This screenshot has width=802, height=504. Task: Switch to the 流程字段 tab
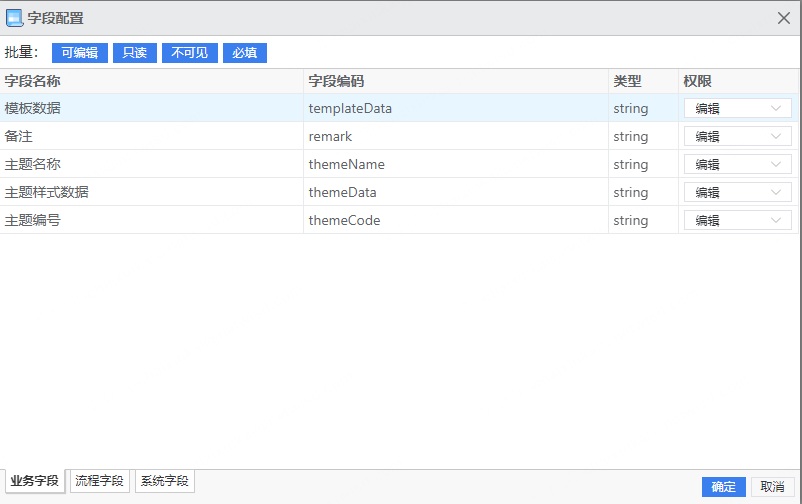[100, 481]
